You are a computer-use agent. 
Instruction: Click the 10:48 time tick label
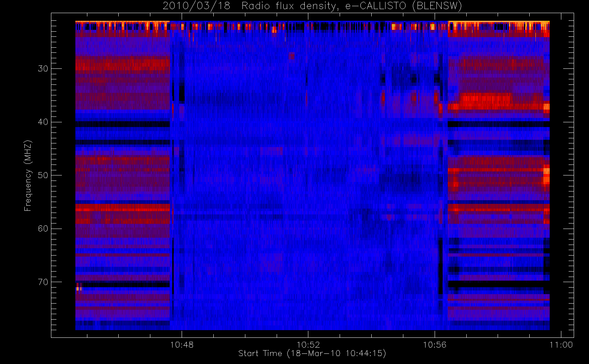(182, 345)
